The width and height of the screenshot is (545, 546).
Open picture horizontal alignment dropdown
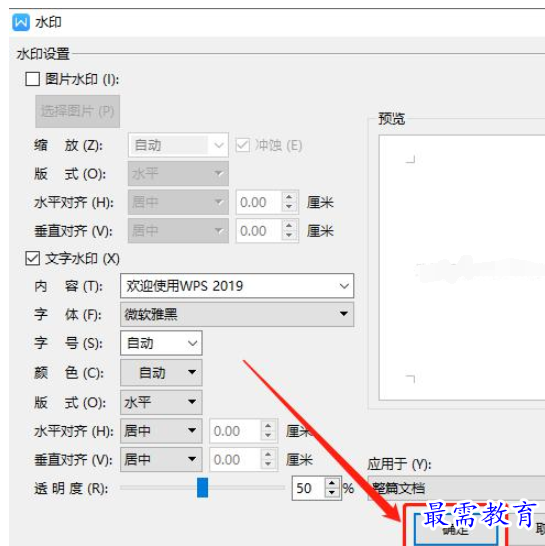coord(178,202)
